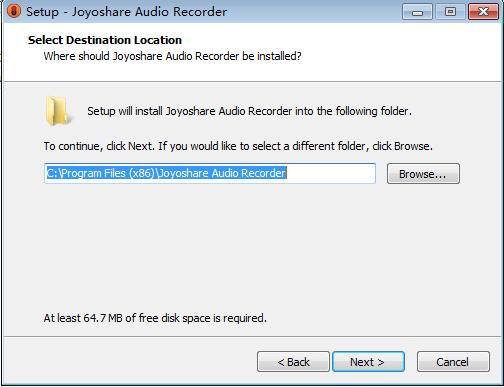This screenshot has height=387, width=504.
Task: Open the Browse... folder picker
Action: pyautogui.click(x=423, y=174)
